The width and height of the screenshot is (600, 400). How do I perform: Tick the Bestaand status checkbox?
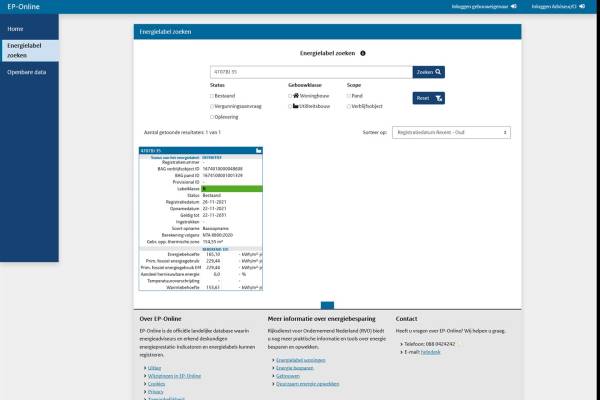[212, 96]
